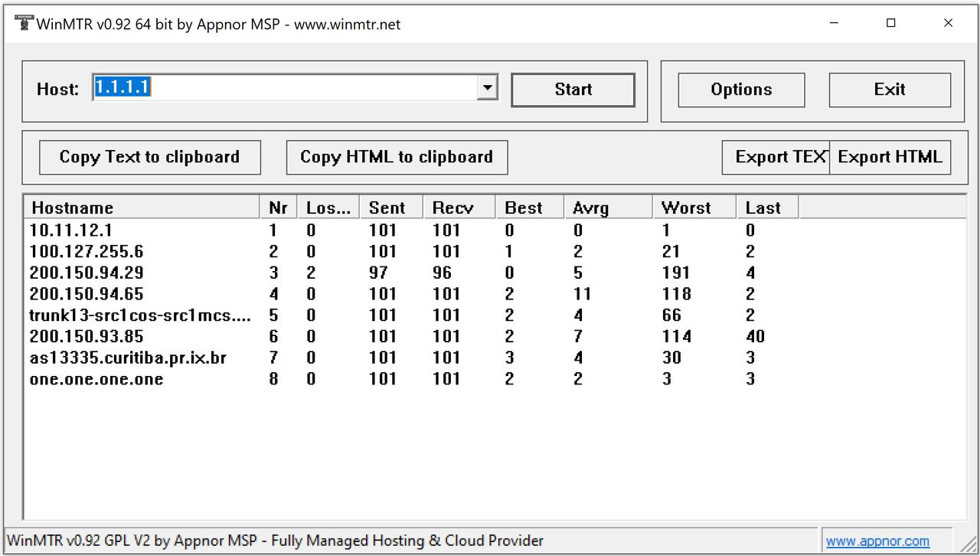Click the Best column header
The width and height of the screenshot is (980, 556).
529,208
